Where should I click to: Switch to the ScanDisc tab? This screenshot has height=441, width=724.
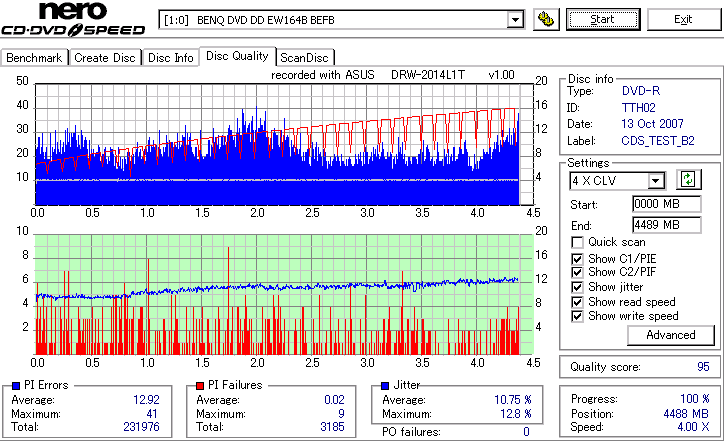[x=305, y=58]
